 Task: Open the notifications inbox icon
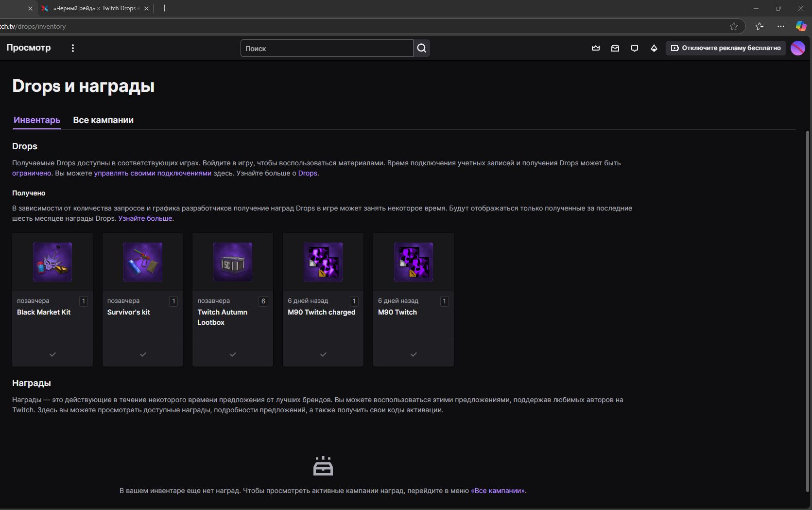pos(615,48)
